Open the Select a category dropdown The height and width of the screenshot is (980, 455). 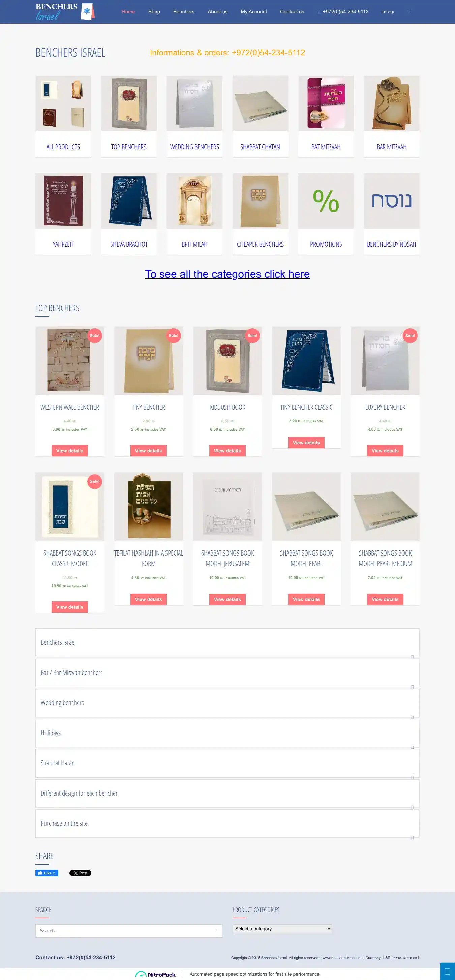(x=282, y=929)
